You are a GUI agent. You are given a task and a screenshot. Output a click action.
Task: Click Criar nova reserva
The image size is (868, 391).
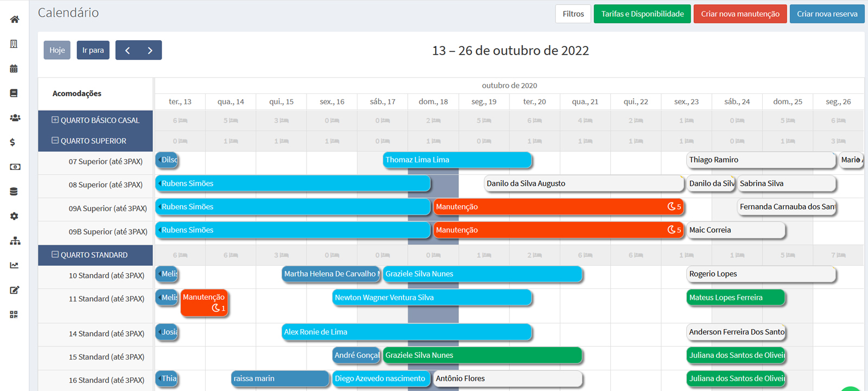tap(827, 14)
